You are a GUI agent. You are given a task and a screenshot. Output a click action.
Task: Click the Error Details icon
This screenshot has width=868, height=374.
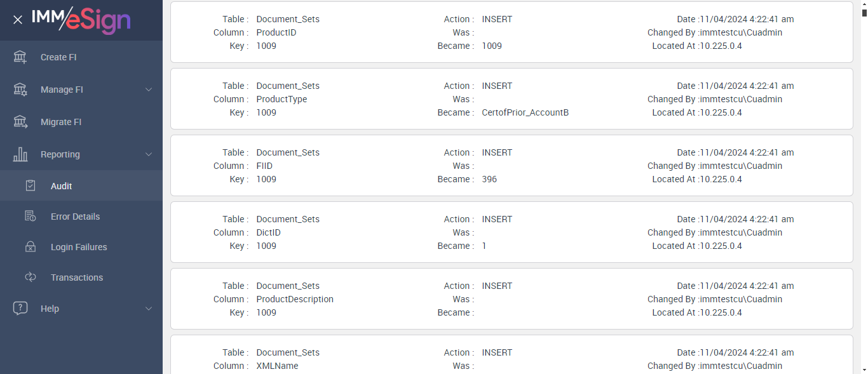click(30, 217)
